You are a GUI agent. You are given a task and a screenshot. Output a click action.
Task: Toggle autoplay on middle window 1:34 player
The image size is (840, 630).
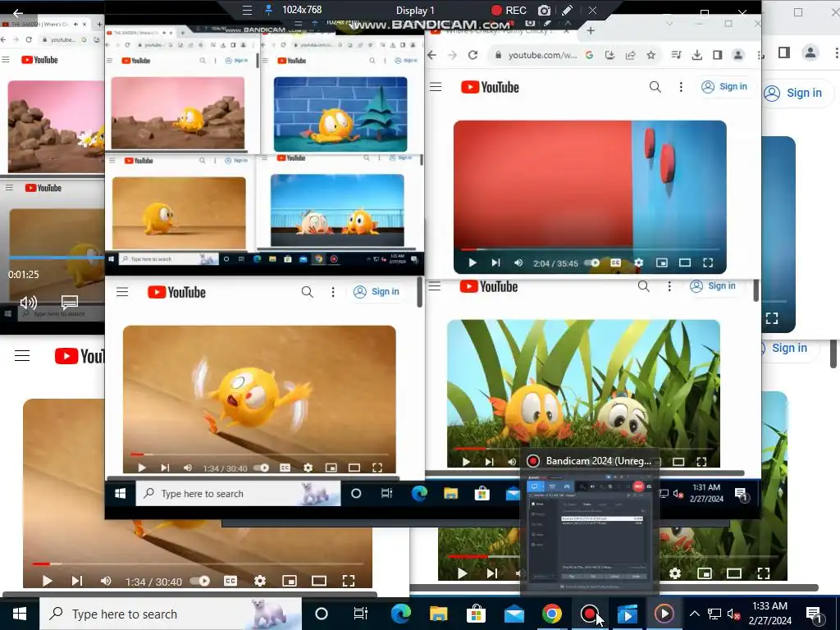(262, 468)
